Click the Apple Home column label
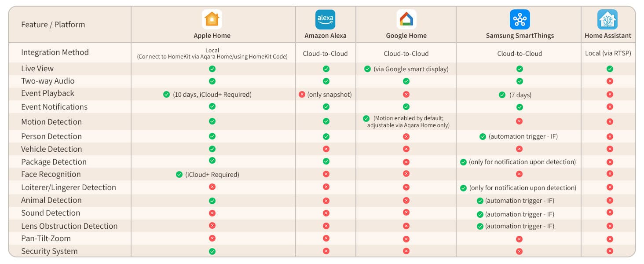Viewport: 644px width, 264px height. (x=212, y=36)
